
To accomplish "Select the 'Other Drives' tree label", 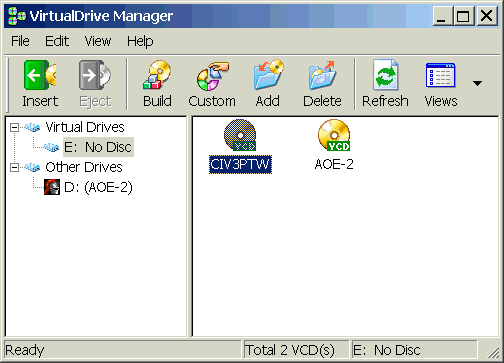I will [x=84, y=167].
